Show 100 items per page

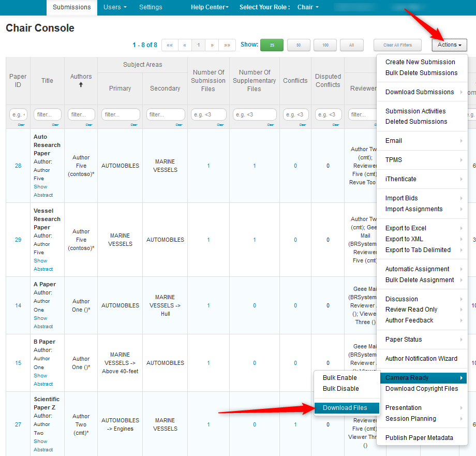325,45
